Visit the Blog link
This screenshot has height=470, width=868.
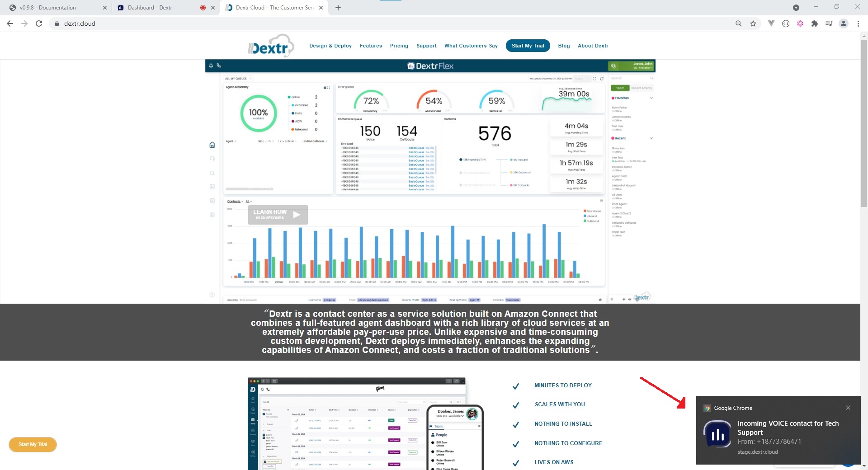coord(564,46)
